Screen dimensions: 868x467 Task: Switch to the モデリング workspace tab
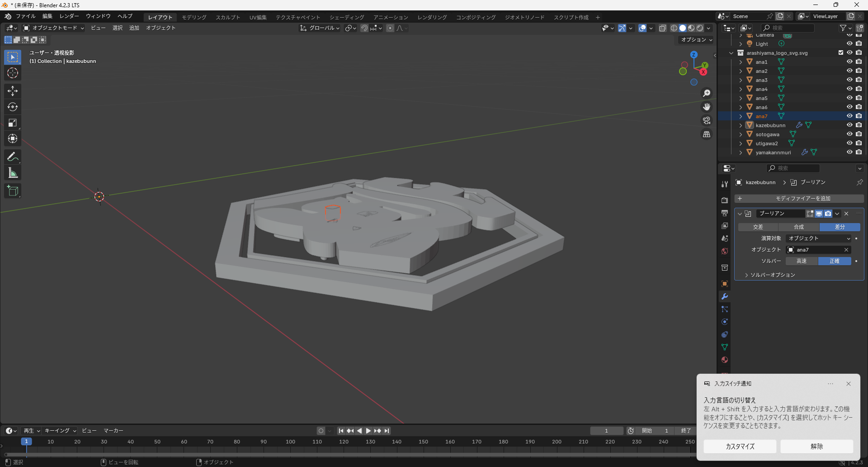click(x=194, y=17)
